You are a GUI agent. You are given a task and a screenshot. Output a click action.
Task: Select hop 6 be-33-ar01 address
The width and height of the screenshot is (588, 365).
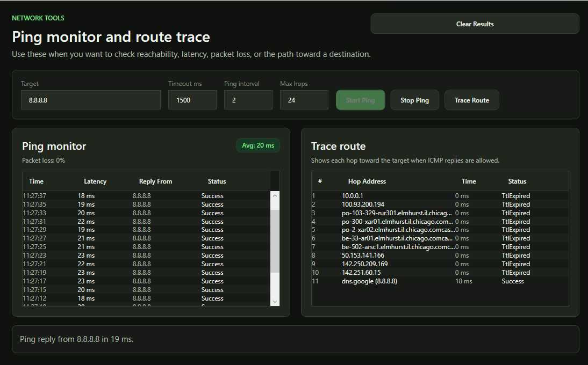point(397,238)
